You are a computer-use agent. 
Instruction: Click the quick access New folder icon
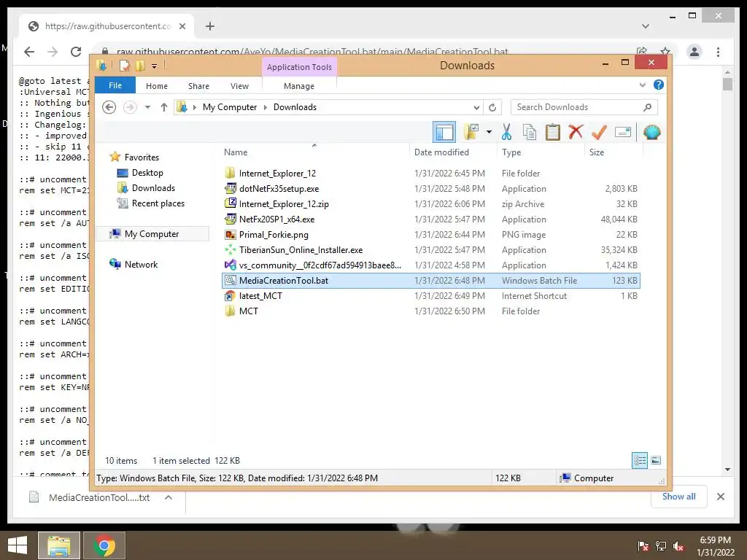pos(140,65)
